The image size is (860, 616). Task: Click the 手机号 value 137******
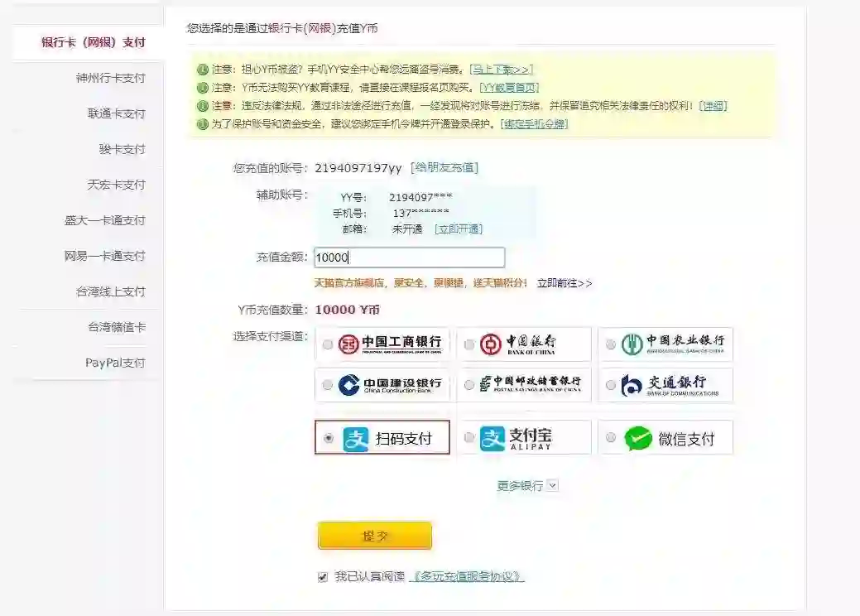tap(420, 214)
